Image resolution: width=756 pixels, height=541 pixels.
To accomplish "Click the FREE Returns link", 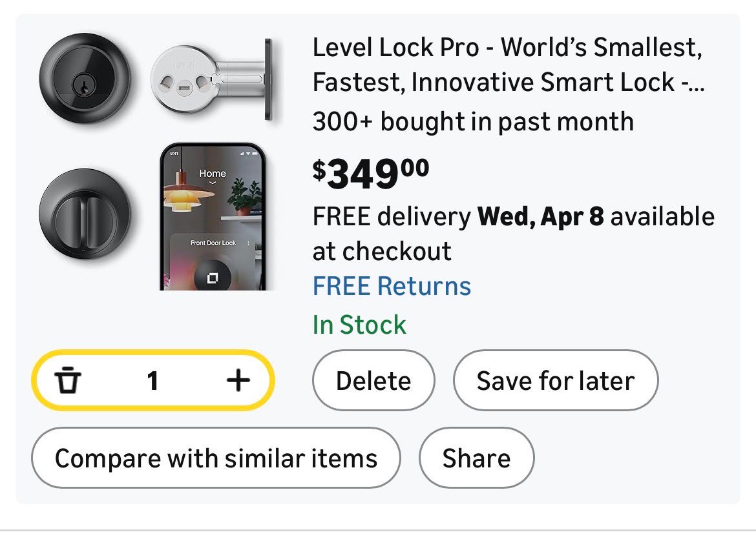I will (x=392, y=286).
